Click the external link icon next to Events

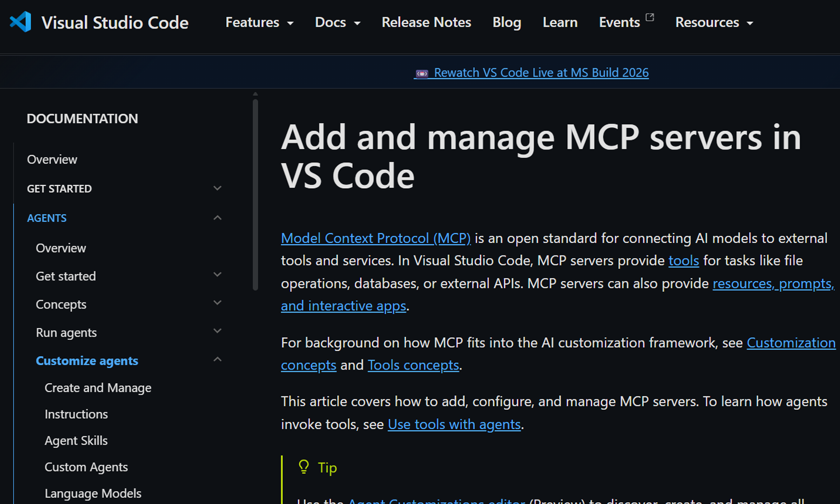click(x=650, y=17)
